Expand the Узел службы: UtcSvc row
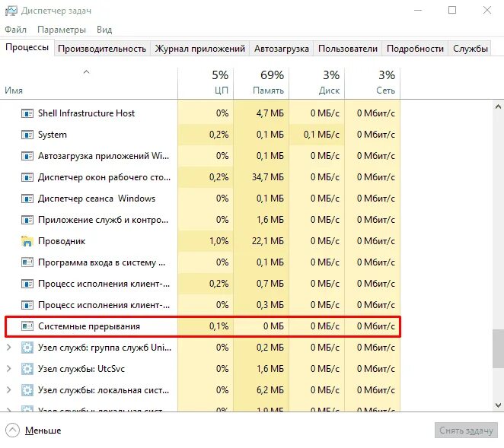 (x=9, y=369)
